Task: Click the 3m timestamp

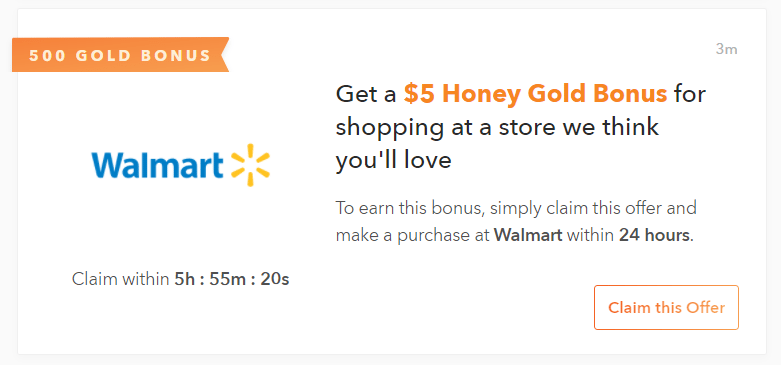Action: 726,49
